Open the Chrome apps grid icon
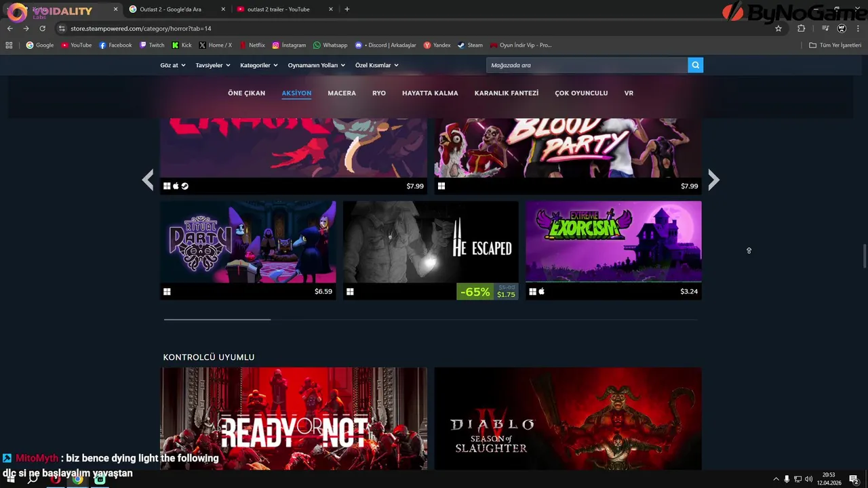The width and height of the screenshot is (868, 488). (x=9, y=45)
